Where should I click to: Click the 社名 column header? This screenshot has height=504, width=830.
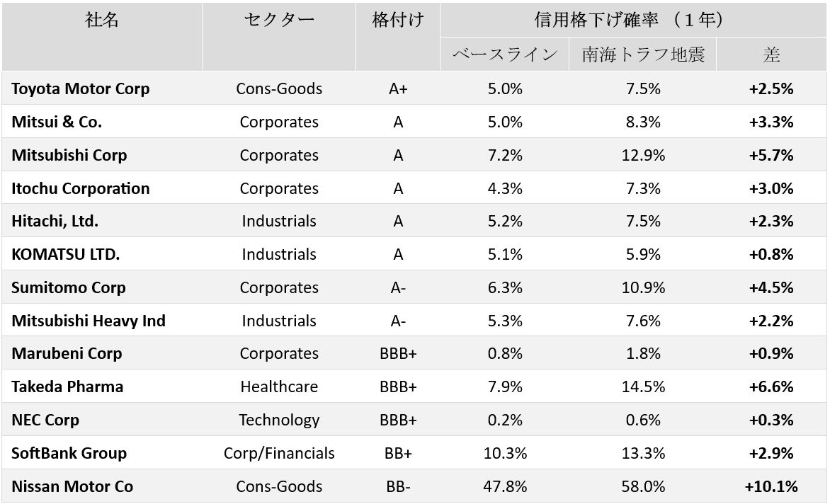[x=102, y=21]
